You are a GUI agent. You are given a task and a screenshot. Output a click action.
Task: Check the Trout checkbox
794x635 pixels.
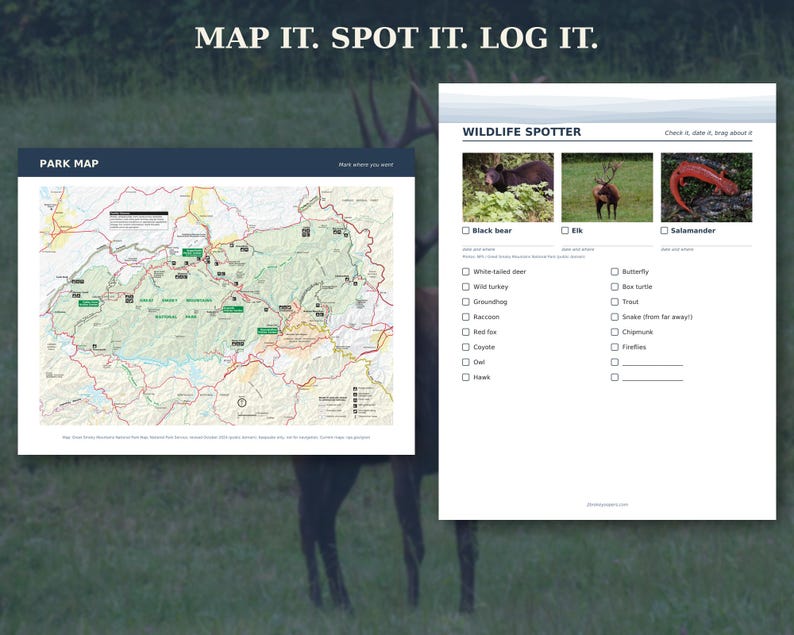[x=615, y=302]
